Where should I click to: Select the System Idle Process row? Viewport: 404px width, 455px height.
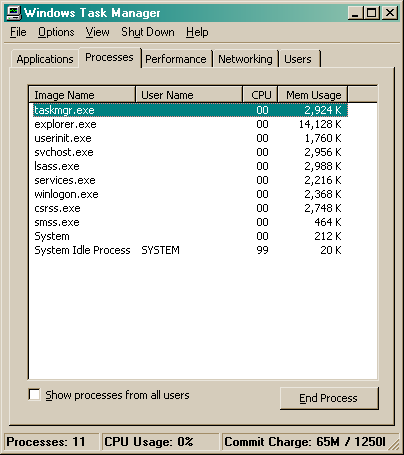click(190, 250)
